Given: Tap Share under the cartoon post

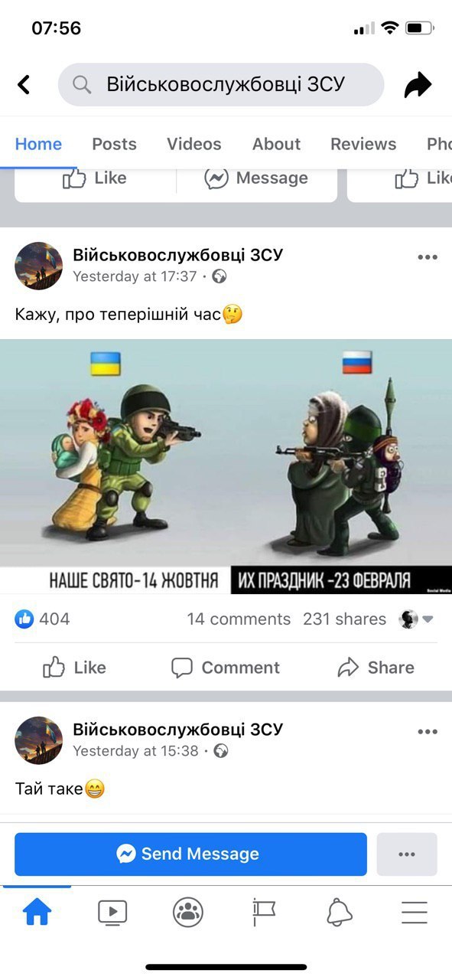Looking at the screenshot, I should (x=376, y=668).
